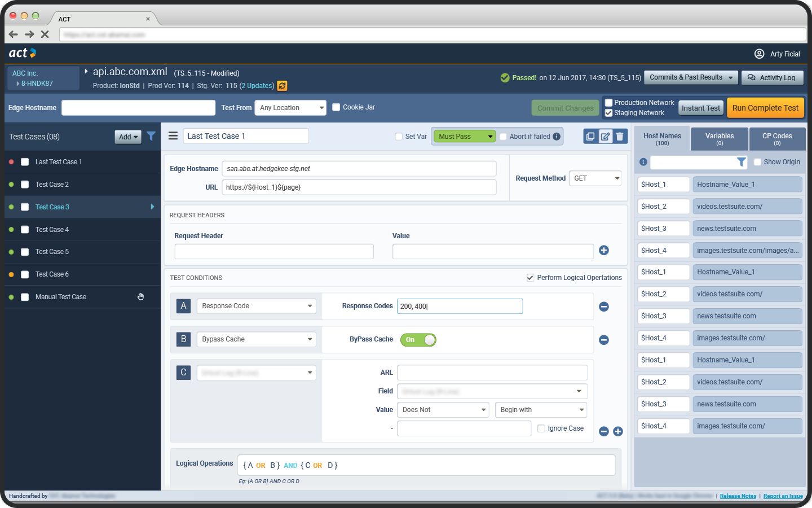Click the edit test case icon
Image resolution: width=812 pixels, height=508 pixels.
point(605,137)
